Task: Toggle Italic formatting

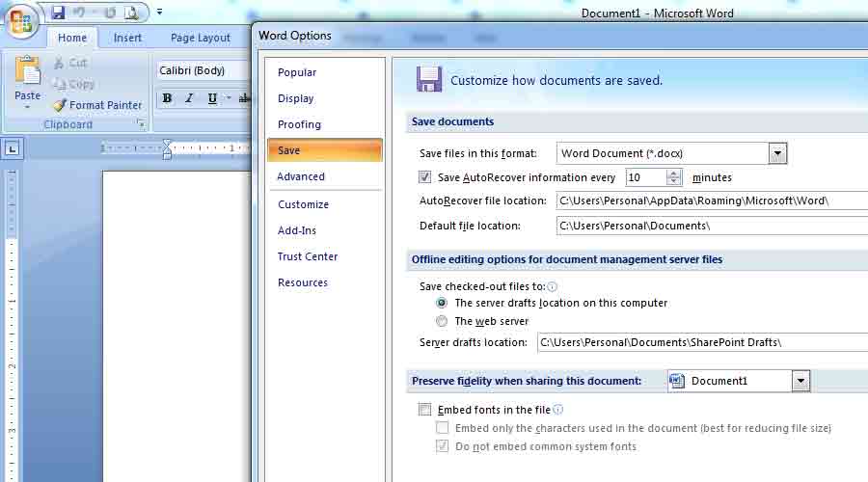Action: (x=189, y=98)
